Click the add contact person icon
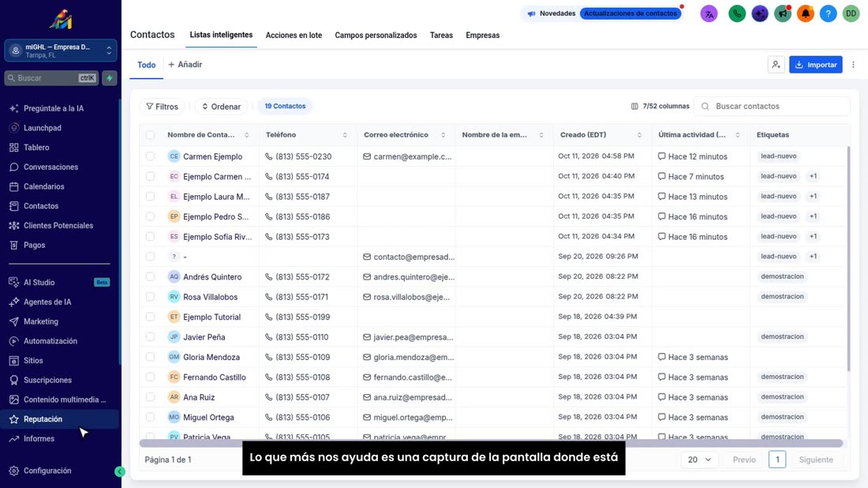The width and height of the screenshot is (868, 488). click(x=776, y=65)
